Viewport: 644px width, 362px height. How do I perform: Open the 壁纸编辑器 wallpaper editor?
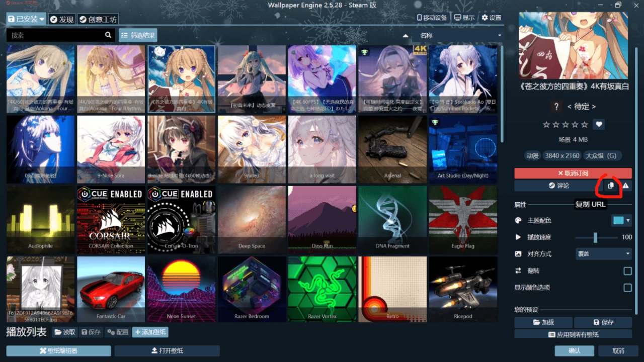[58, 351]
